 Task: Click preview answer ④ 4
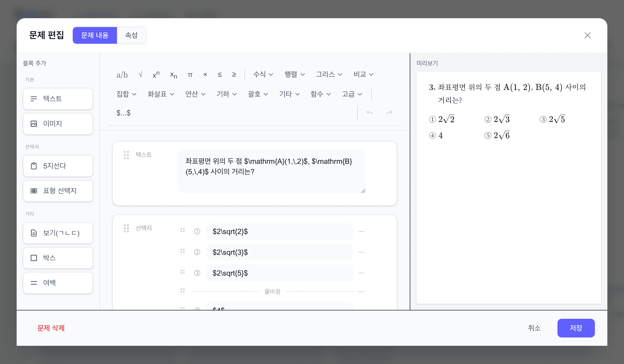click(x=436, y=136)
